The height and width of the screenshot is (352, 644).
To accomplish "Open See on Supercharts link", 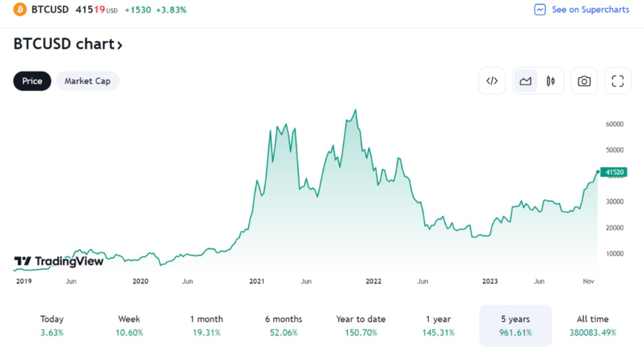I will click(590, 10).
